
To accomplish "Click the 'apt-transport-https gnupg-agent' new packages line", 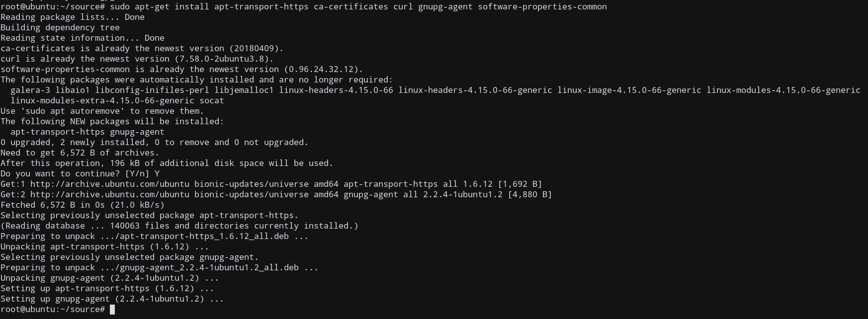I will coord(87,132).
